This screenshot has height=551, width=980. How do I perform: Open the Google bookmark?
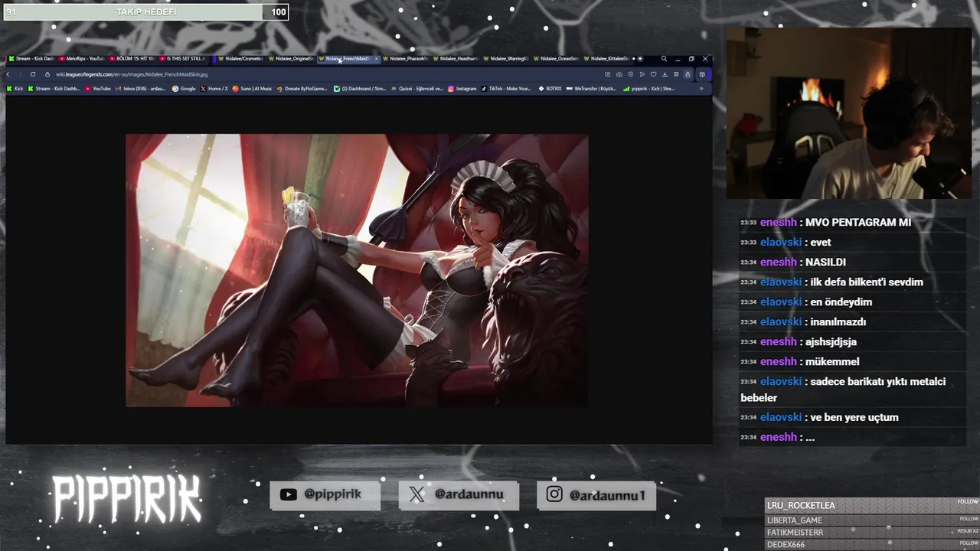[184, 89]
